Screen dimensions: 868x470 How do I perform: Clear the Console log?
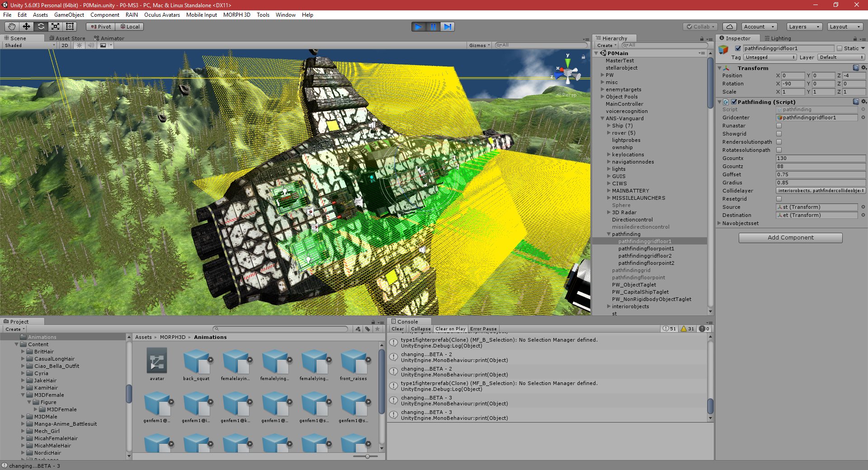click(398, 329)
